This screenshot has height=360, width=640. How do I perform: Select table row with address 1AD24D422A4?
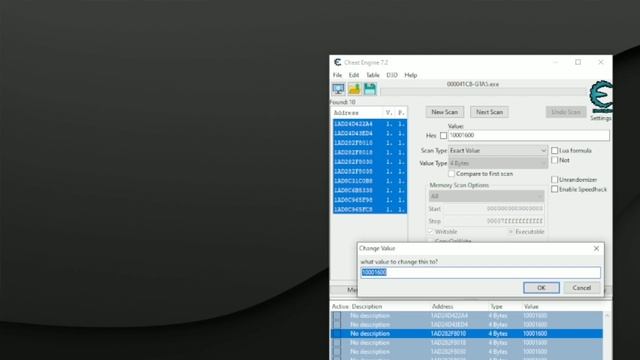tap(467, 316)
